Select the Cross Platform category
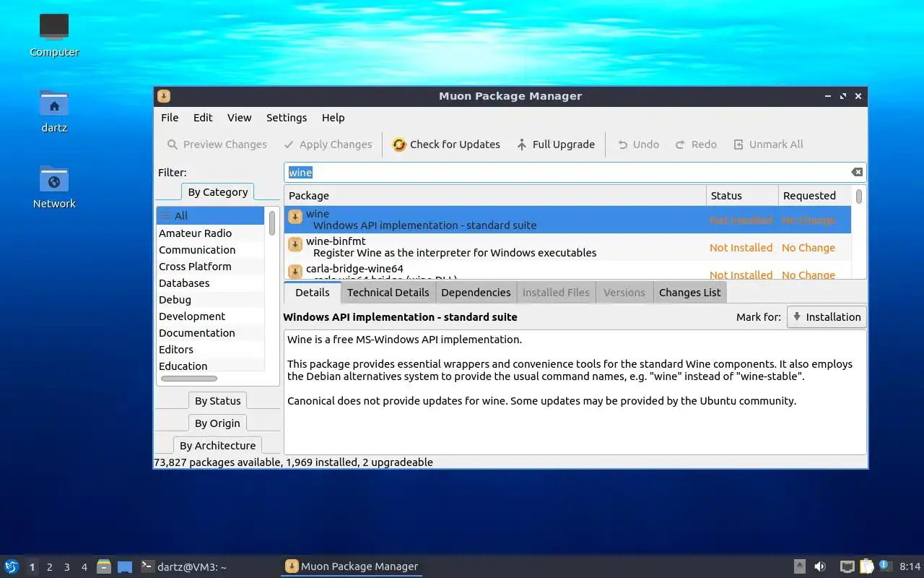Screen dimensions: 924x578 (211, 267)
